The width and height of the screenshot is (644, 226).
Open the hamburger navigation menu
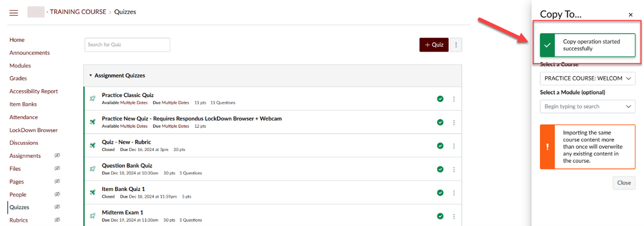click(x=14, y=13)
